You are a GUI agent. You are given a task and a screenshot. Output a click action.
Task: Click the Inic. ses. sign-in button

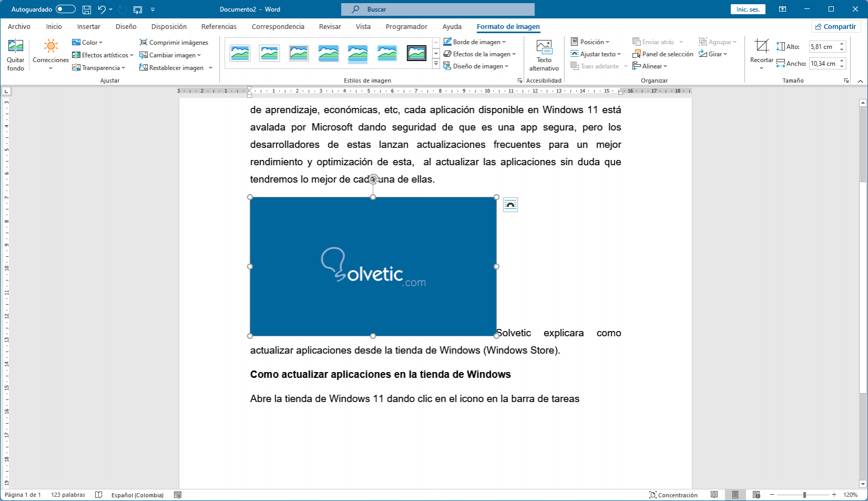(x=748, y=9)
